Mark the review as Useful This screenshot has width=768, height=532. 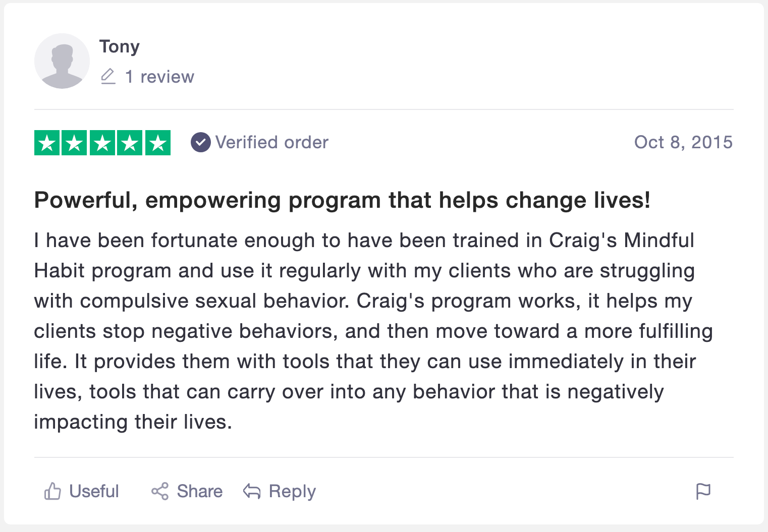pos(93,491)
